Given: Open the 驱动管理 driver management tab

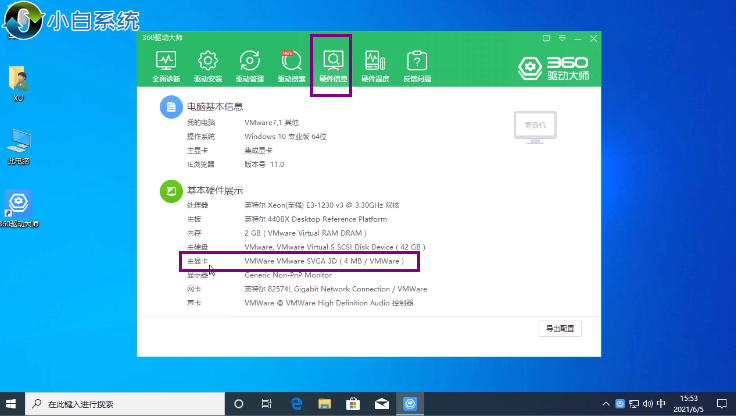Looking at the screenshot, I should tap(250, 66).
